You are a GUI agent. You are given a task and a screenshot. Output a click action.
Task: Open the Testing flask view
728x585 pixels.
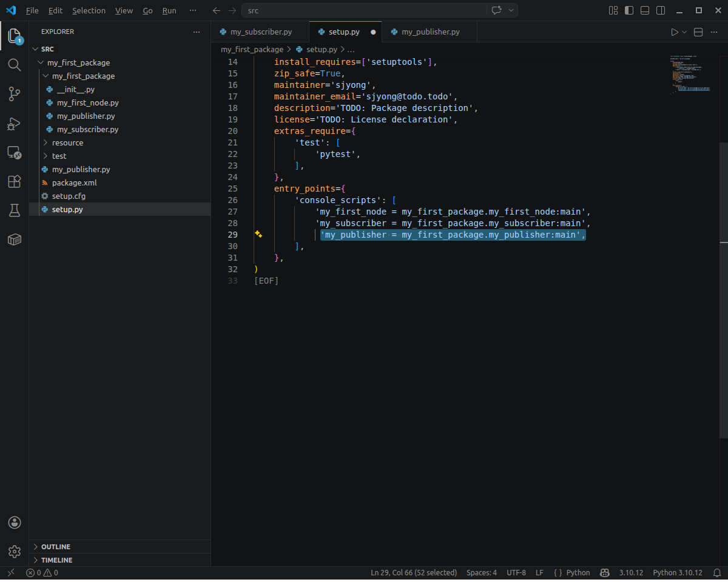pyautogui.click(x=15, y=210)
